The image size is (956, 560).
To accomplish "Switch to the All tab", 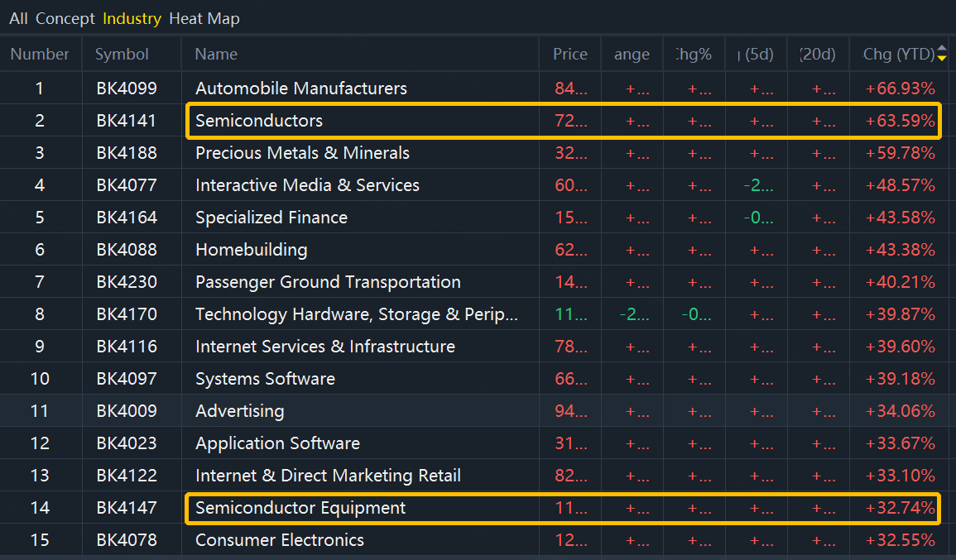I will 18,18.
